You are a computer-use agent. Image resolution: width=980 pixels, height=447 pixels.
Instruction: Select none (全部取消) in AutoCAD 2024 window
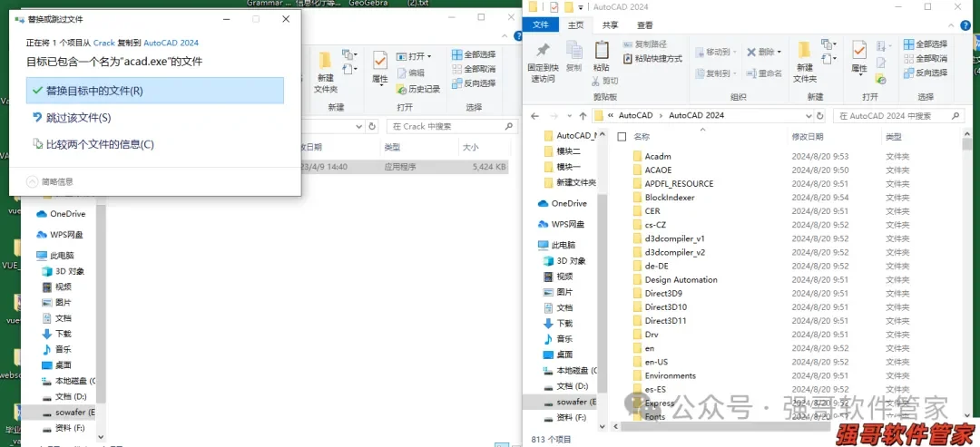[925, 59]
